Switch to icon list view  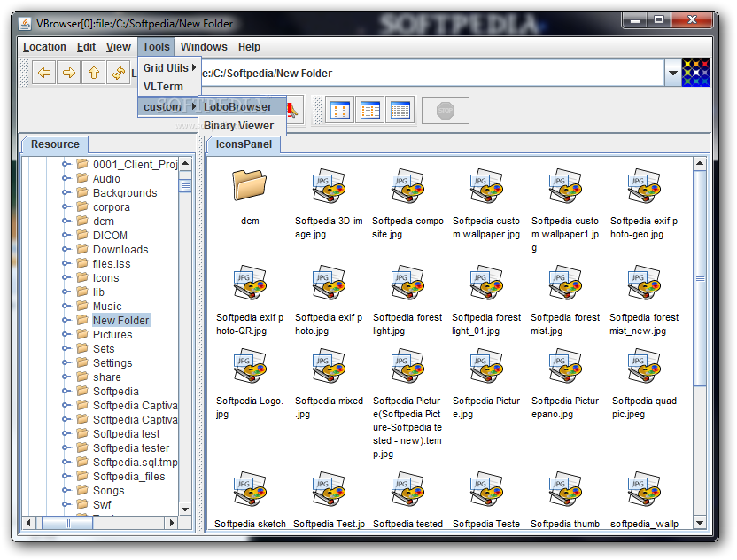tap(370, 111)
